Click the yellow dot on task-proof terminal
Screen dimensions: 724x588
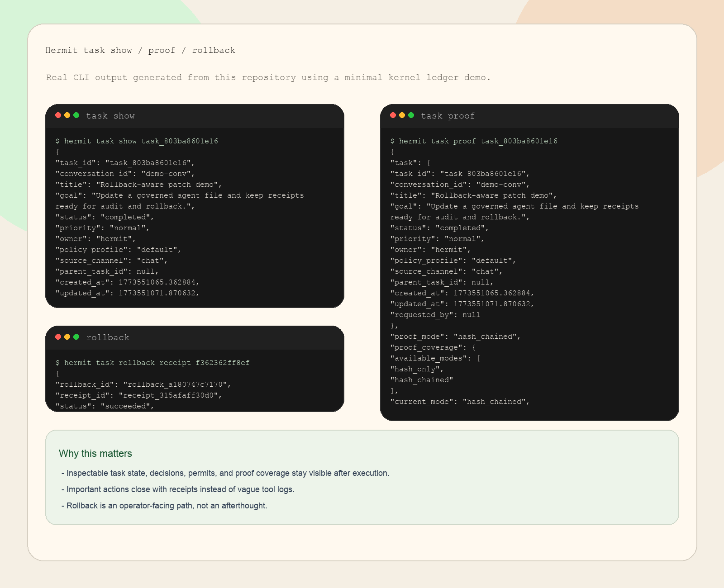[x=401, y=115]
